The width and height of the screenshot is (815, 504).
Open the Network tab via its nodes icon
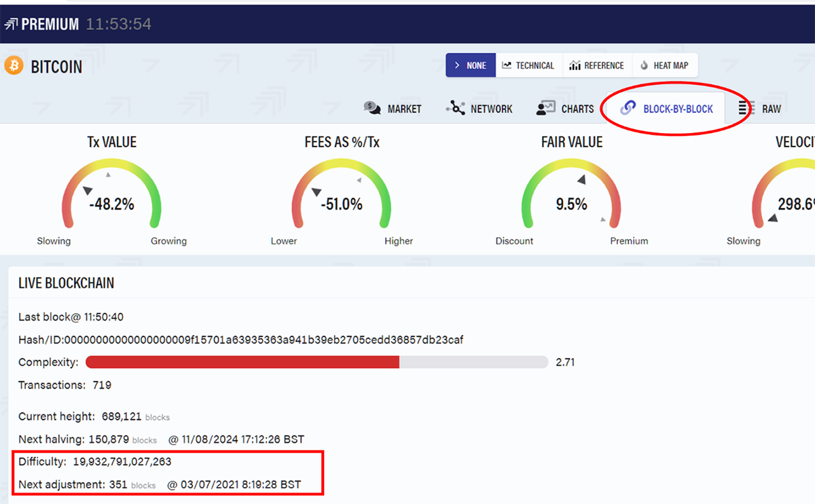tap(455, 108)
